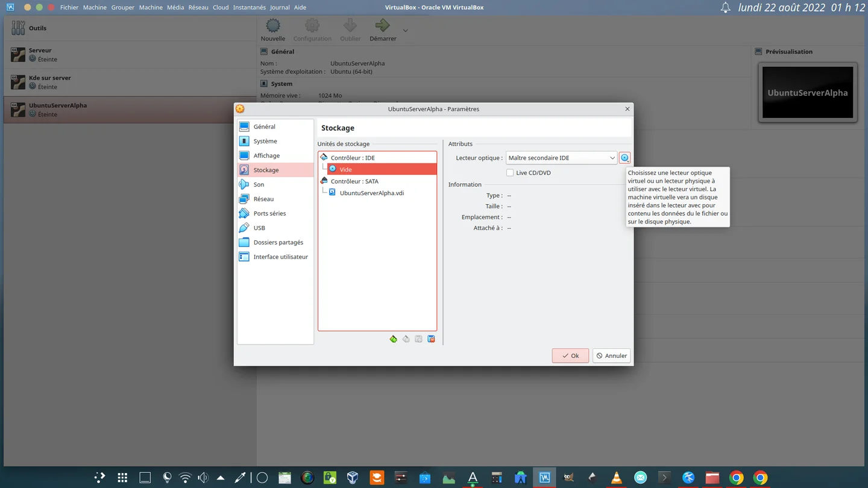Open the Média menu

tap(175, 7)
